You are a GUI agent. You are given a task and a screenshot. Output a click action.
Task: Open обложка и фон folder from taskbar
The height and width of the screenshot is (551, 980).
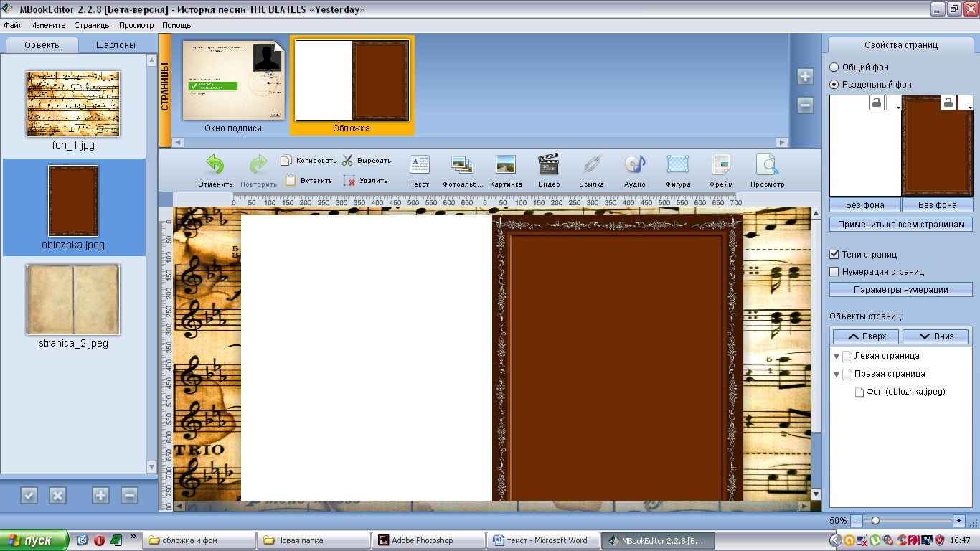coord(199,540)
